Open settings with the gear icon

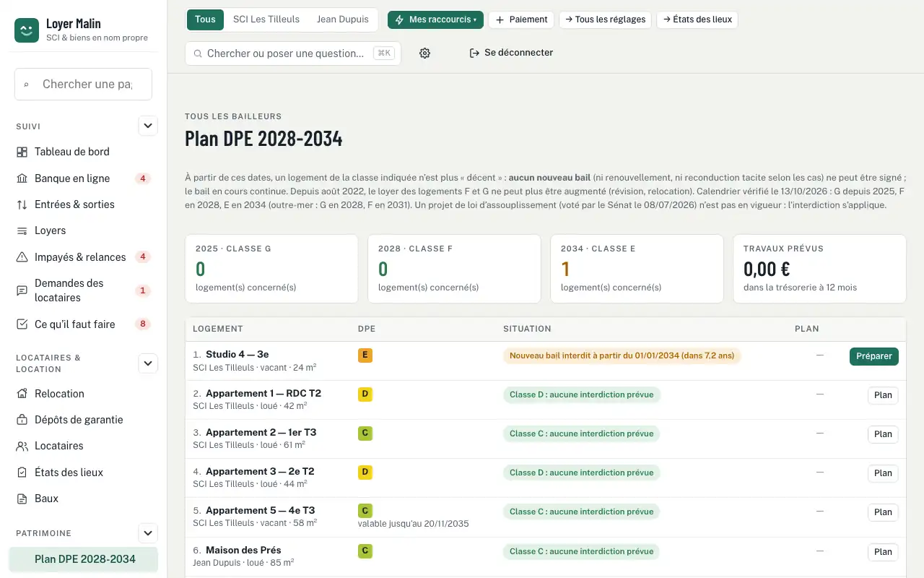[424, 53]
